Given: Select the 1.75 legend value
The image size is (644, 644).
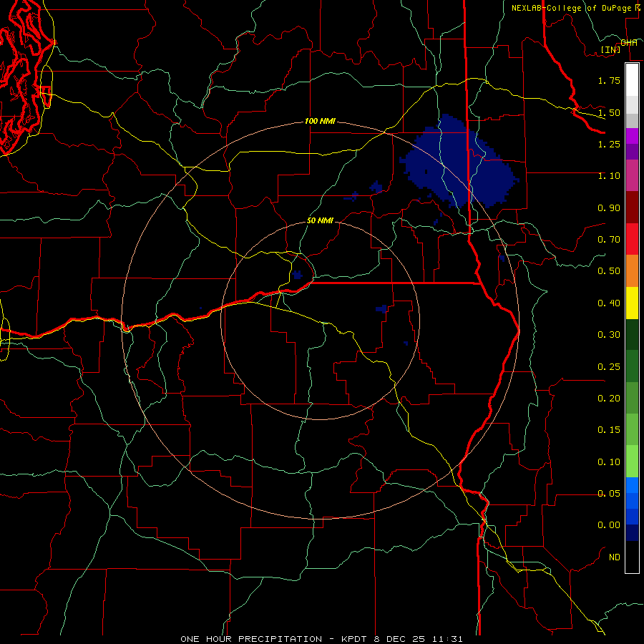Looking at the screenshot, I should [x=609, y=80].
